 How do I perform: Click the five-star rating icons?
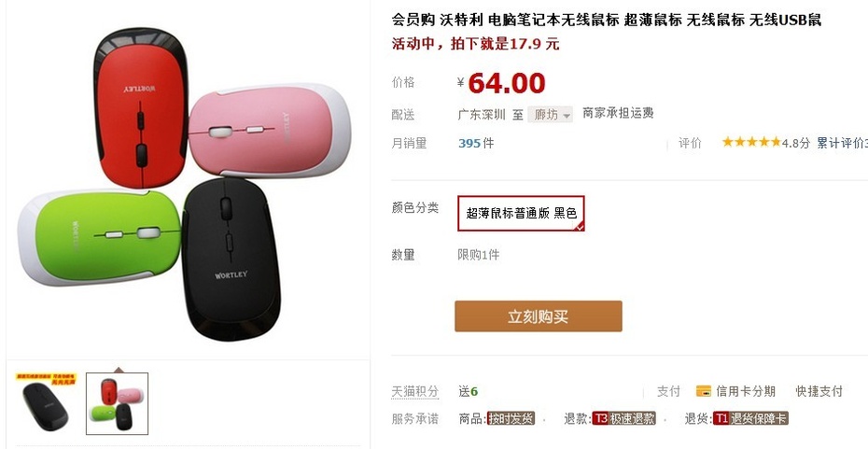751,142
